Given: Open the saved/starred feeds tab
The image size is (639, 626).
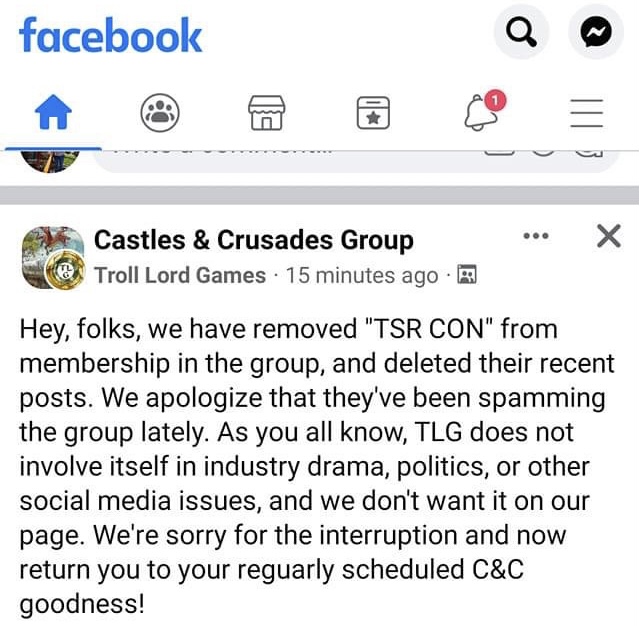Looking at the screenshot, I should coord(373,114).
